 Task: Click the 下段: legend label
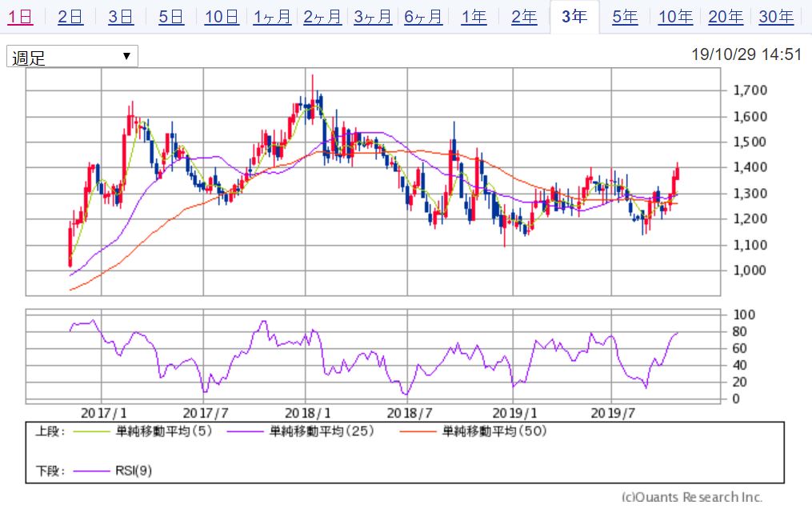coord(50,471)
